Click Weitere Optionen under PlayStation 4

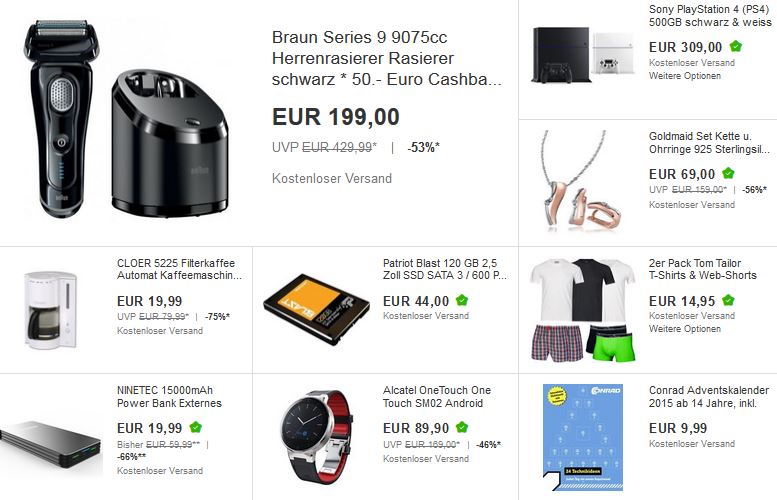pos(685,76)
